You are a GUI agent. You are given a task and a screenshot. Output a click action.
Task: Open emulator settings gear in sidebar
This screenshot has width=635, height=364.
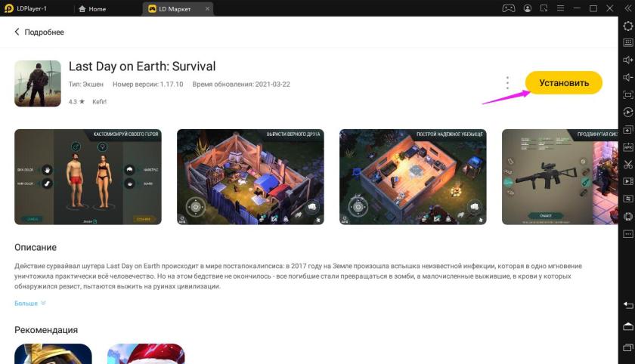[627, 26]
